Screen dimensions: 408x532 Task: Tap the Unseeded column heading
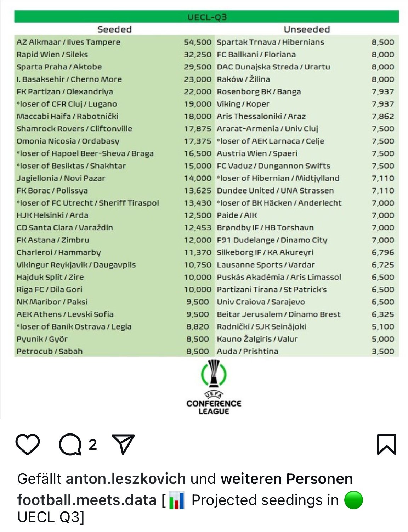tap(307, 29)
